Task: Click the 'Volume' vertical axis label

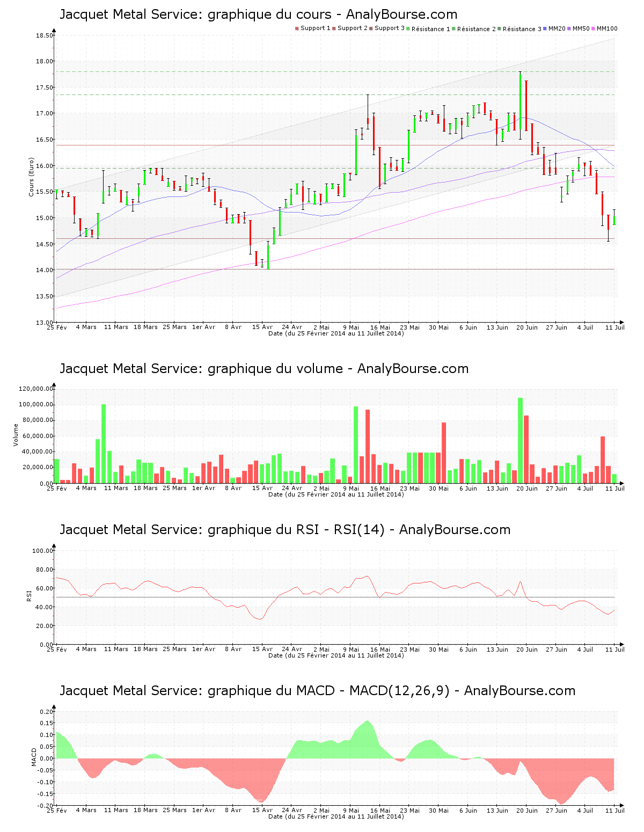Action: [16, 435]
